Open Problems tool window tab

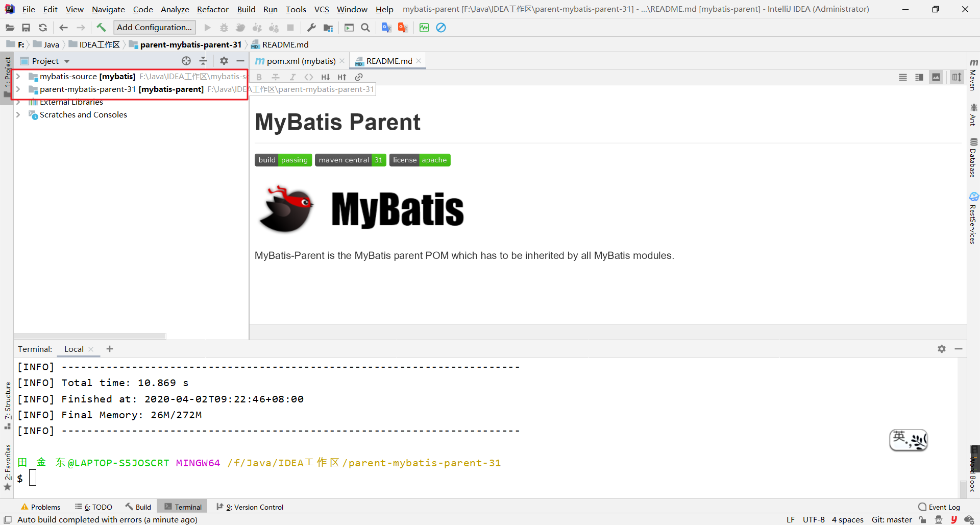pyautogui.click(x=41, y=507)
